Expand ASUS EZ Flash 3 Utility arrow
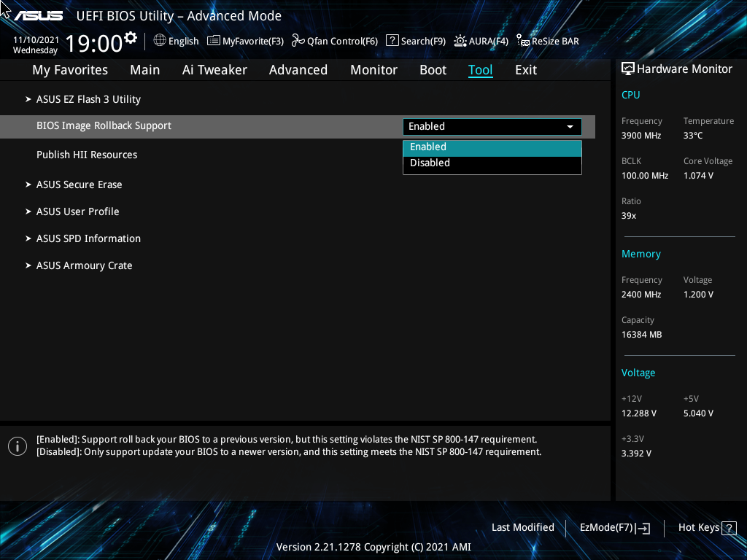Viewport: 747px width, 560px height. (x=28, y=99)
